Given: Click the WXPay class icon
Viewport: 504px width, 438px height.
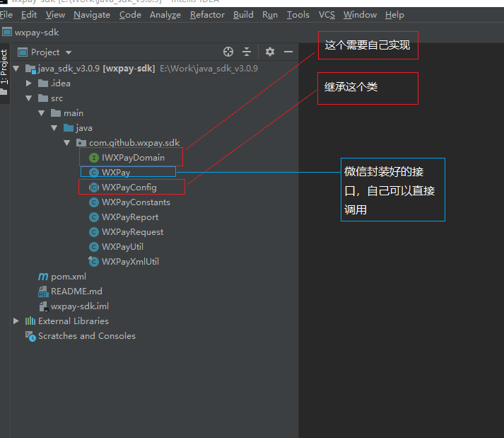Looking at the screenshot, I should tap(94, 173).
